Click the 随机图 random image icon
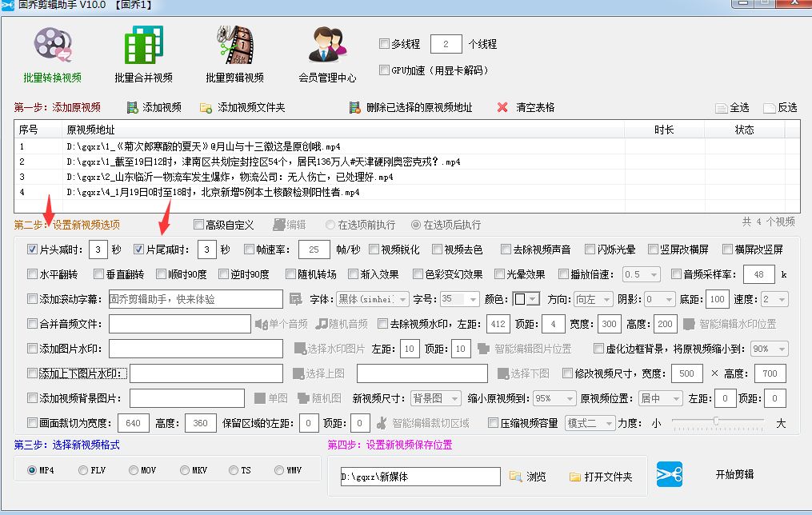 point(303,398)
